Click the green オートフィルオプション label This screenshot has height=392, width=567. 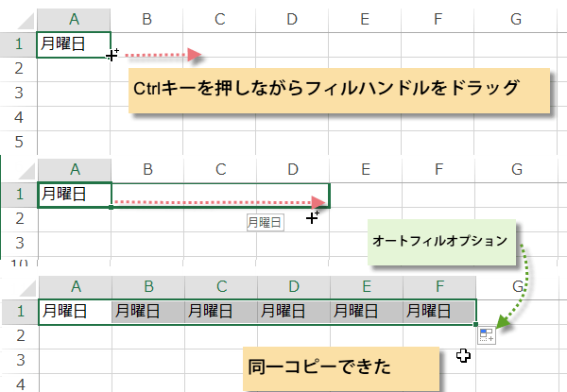click(442, 241)
